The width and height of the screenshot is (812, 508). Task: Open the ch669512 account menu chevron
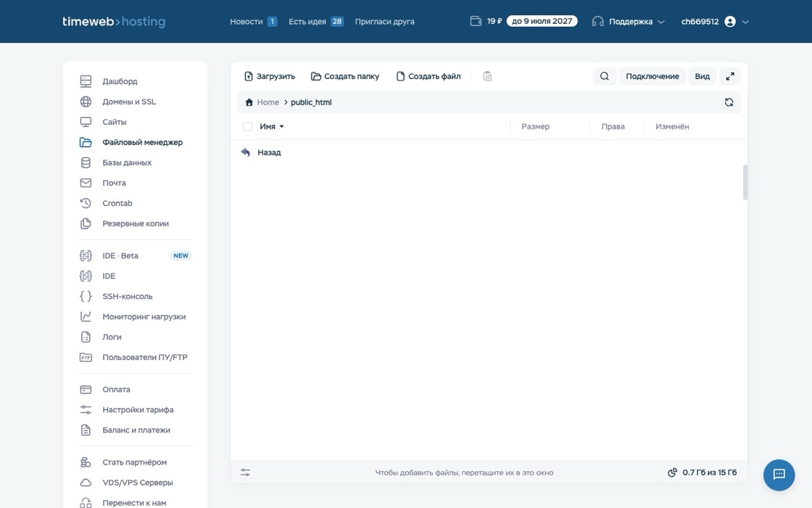746,22
